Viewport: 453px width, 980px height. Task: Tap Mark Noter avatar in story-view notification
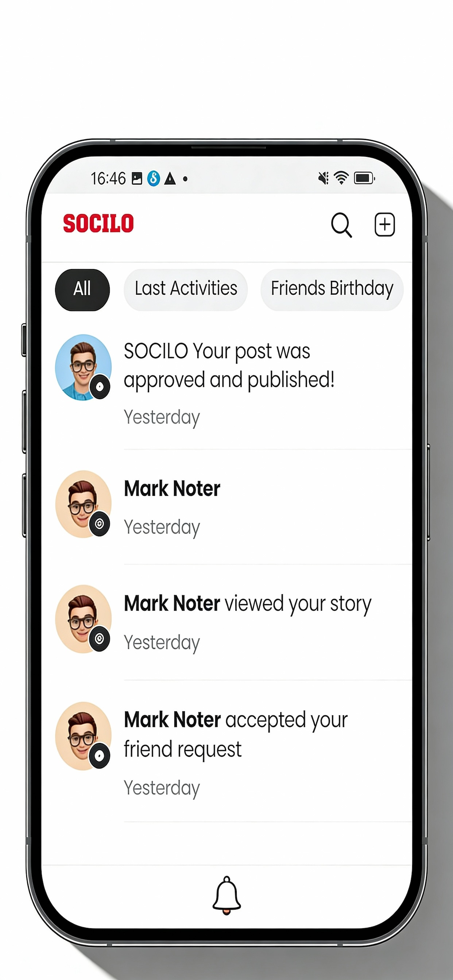coord(84,619)
